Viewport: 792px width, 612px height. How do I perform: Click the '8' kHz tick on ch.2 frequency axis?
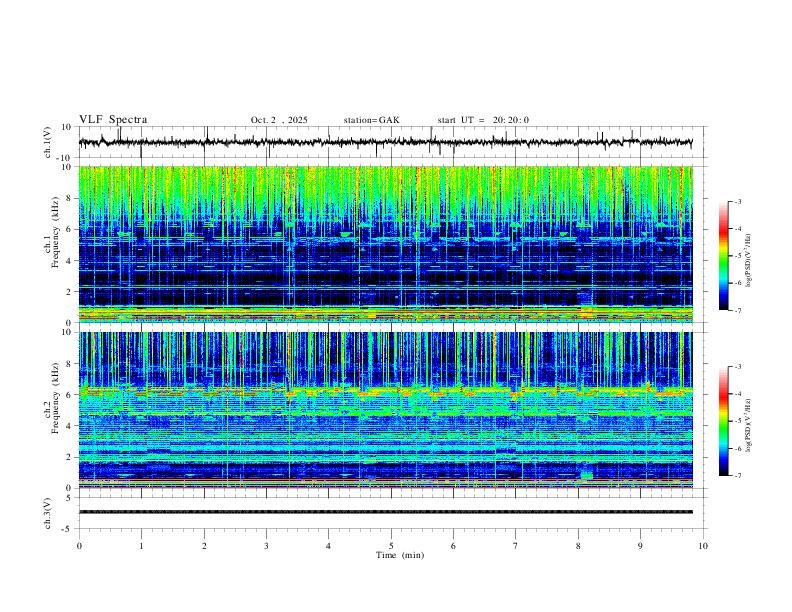coord(69,364)
